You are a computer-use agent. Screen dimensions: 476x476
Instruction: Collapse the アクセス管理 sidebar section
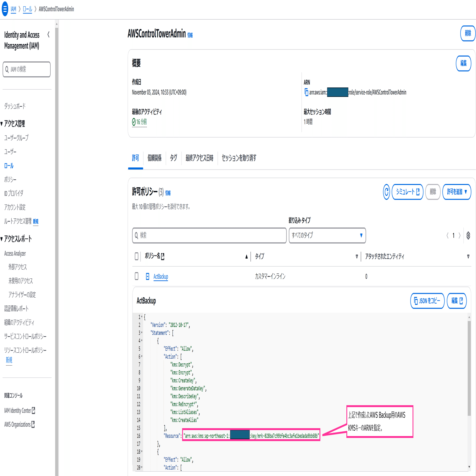(x=2, y=124)
